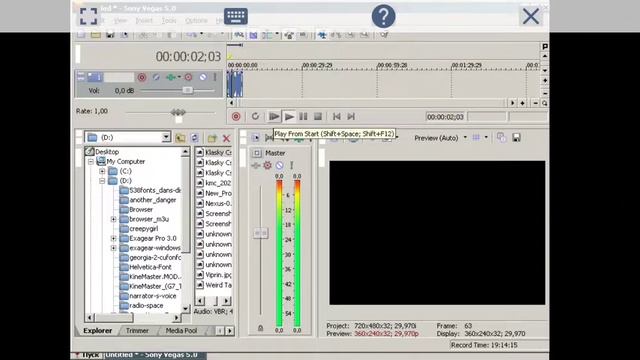The image size is (640, 360).
Task: Adjust the Master fader handle
Action: click(260, 233)
